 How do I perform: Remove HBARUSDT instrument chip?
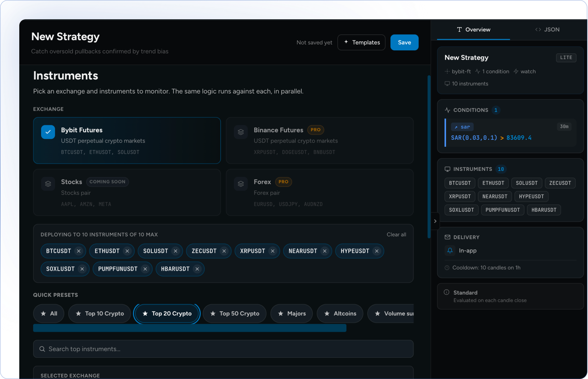click(x=197, y=269)
